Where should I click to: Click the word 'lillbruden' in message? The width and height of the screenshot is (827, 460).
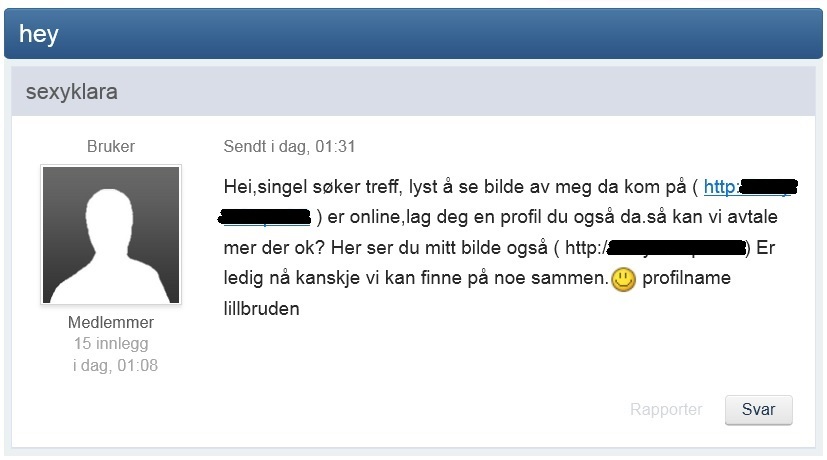pos(262,309)
